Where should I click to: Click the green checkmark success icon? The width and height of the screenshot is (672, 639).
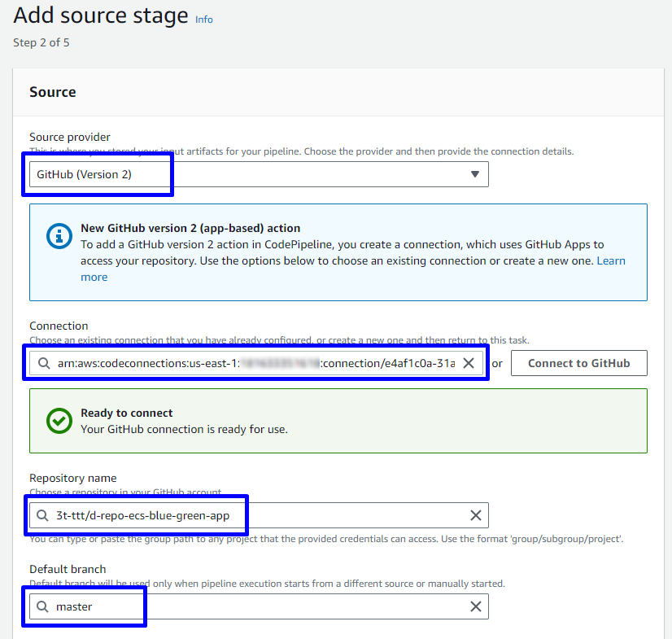pyautogui.click(x=59, y=421)
